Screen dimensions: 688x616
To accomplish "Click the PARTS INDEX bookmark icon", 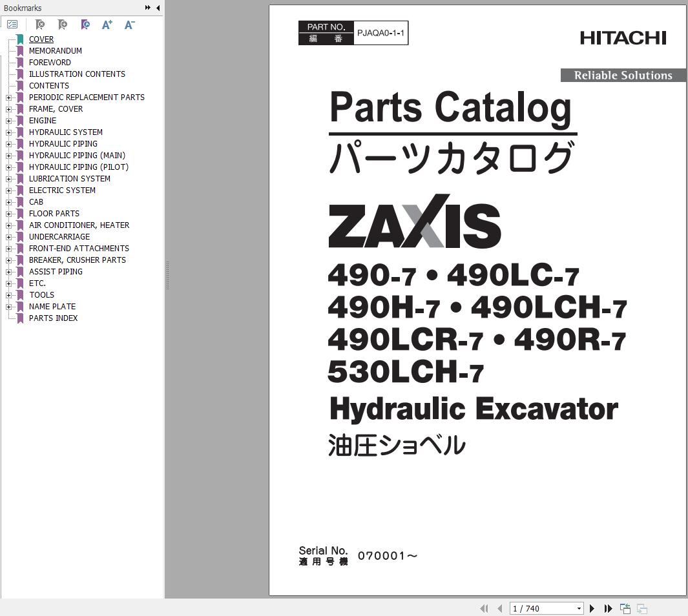I will click(20, 318).
